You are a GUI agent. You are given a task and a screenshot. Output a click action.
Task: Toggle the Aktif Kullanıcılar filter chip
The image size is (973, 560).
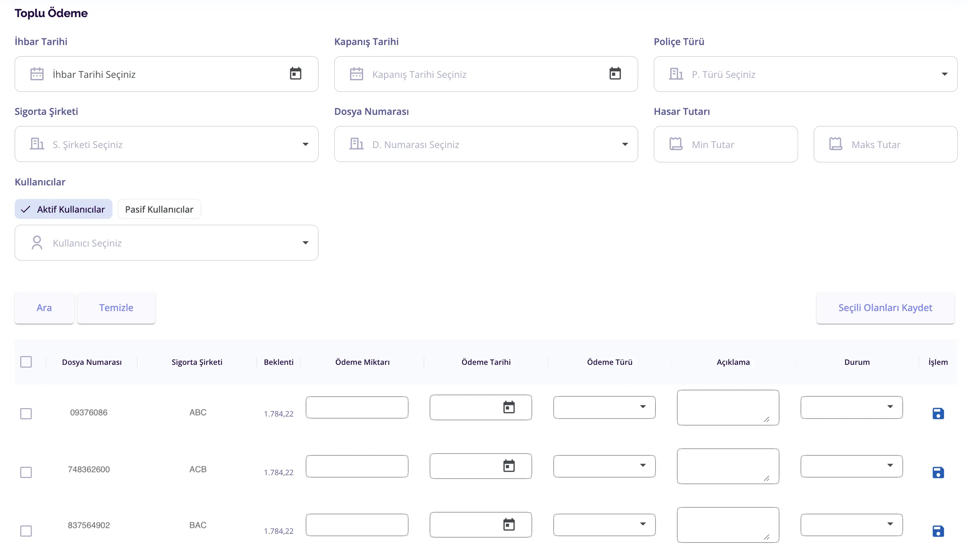pyautogui.click(x=64, y=209)
